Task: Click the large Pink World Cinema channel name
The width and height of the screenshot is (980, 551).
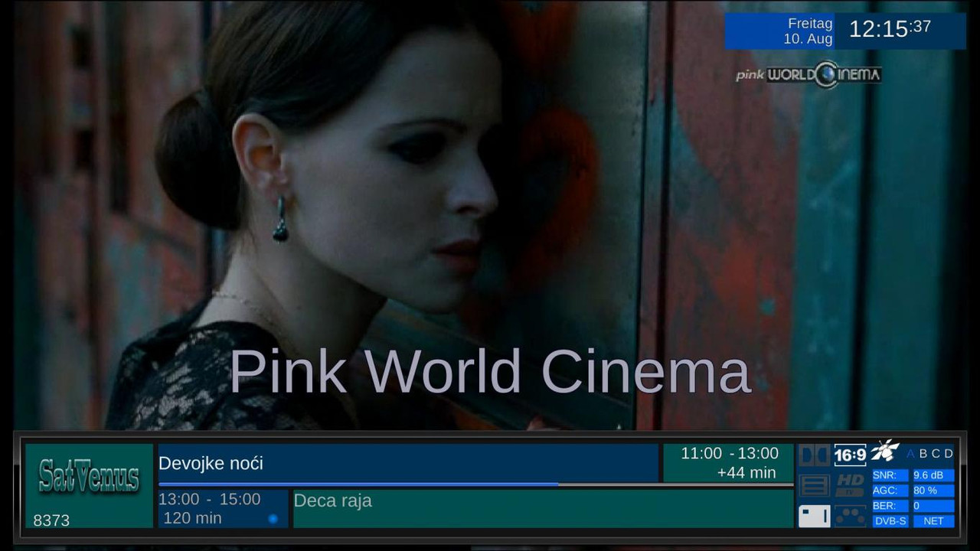Action: pos(490,372)
